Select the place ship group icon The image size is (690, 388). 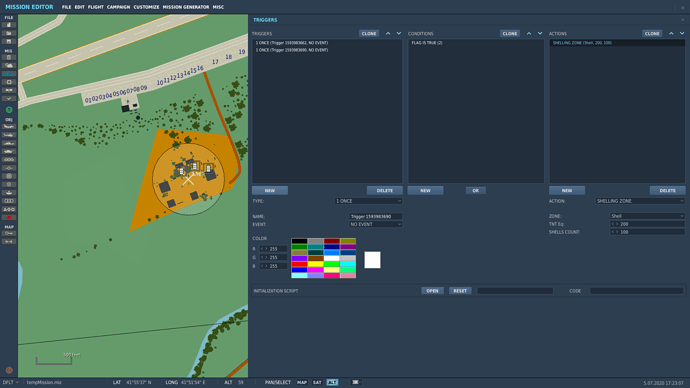[x=9, y=143]
